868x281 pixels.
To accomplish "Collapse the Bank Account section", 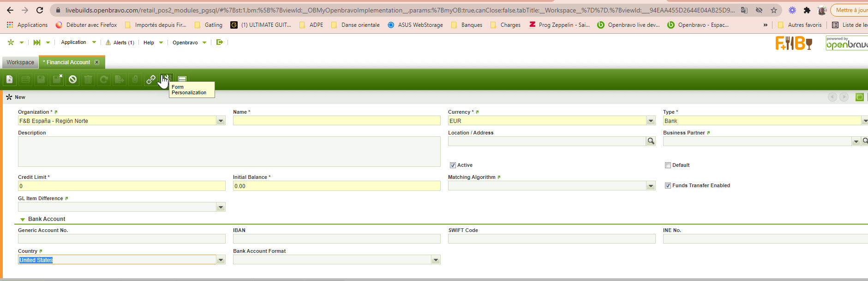I will 23,219.
